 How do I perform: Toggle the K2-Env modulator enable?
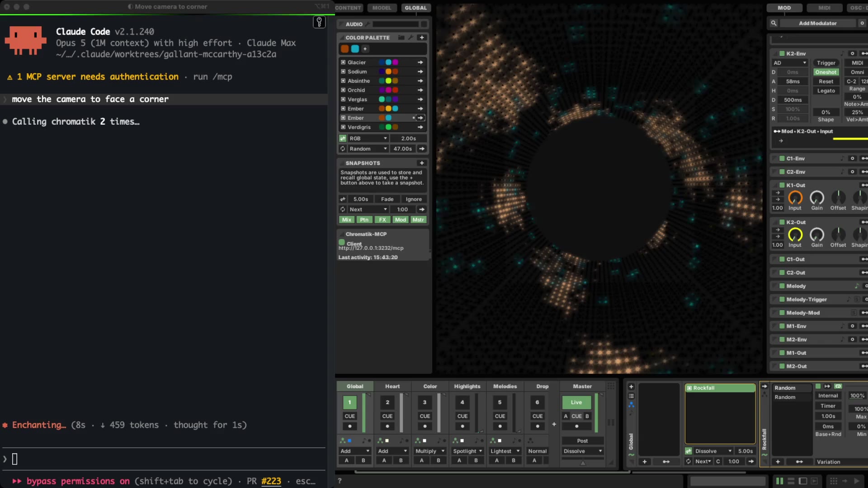click(x=782, y=53)
